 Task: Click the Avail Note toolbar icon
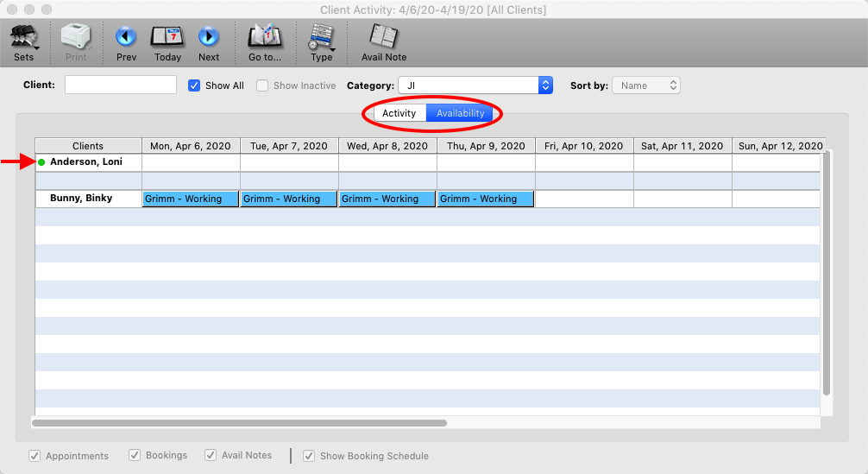[x=384, y=42]
